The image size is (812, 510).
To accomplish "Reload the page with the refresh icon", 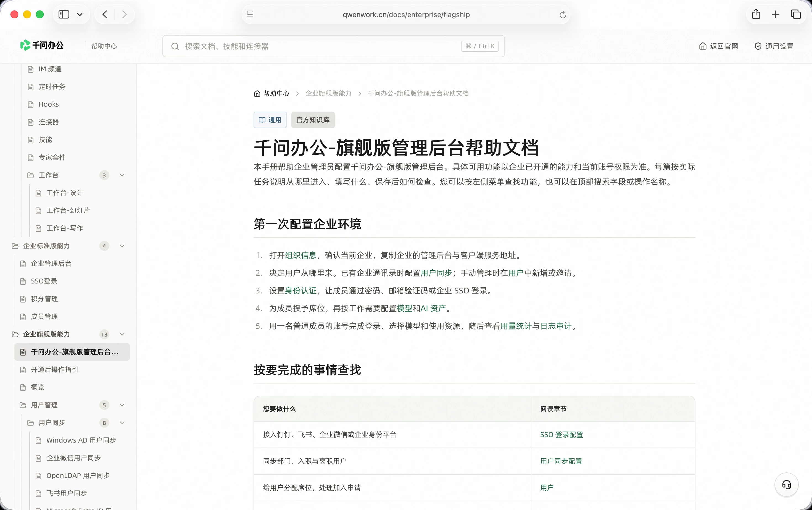I will coord(563,14).
